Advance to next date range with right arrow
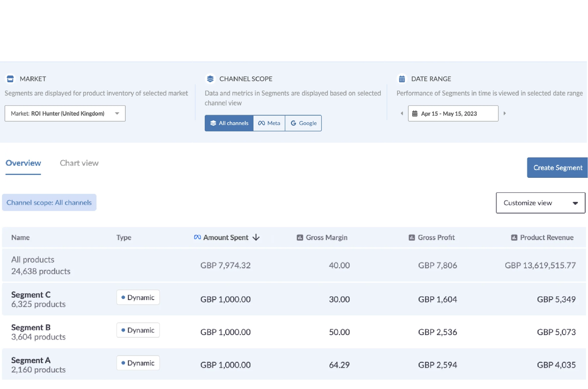Screen dimensions: 588x389 pos(505,113)
